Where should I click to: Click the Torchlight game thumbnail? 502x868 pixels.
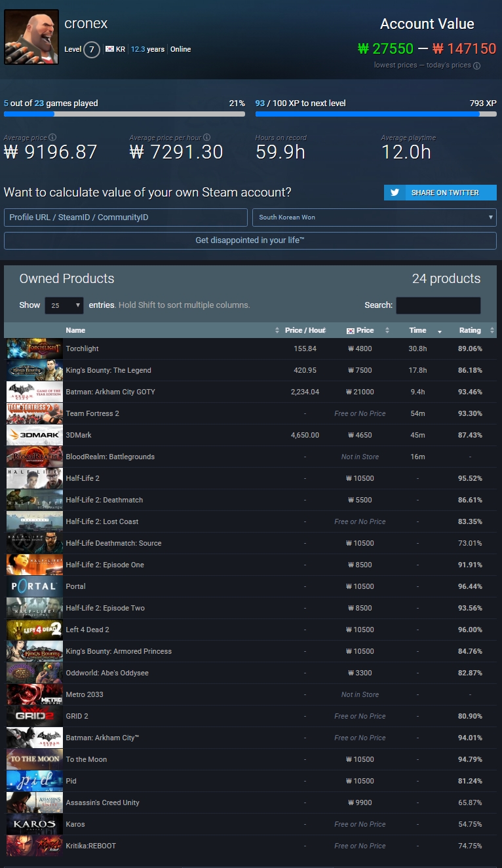[35, 349]
